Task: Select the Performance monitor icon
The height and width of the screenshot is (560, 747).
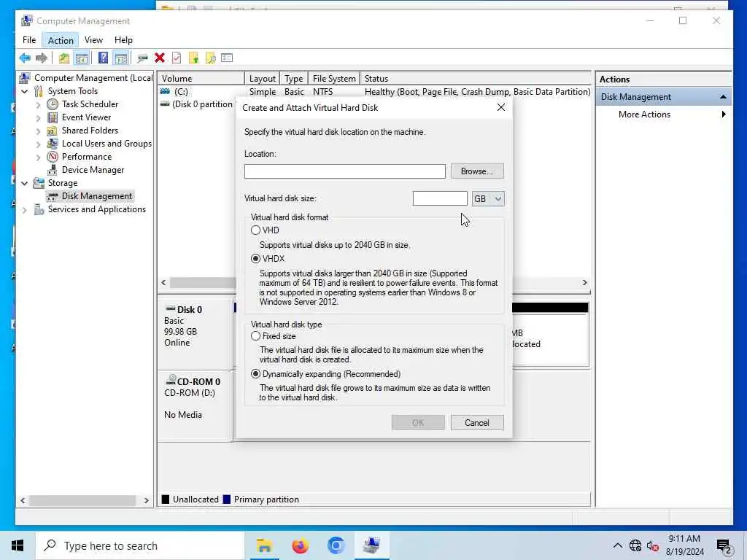Action: coord(53,157)
